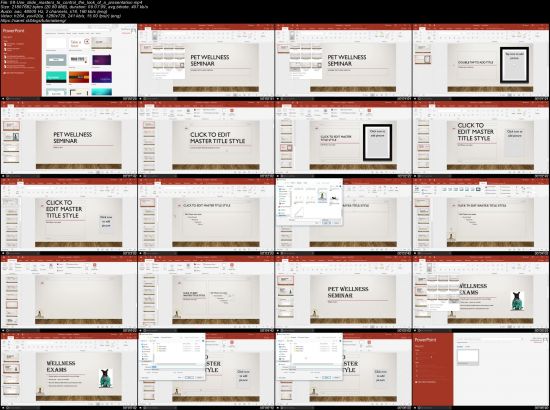Click the 'File: 08-Use_slide_masters...' filename header line
550x410 pixels.
tap(72, 2)
